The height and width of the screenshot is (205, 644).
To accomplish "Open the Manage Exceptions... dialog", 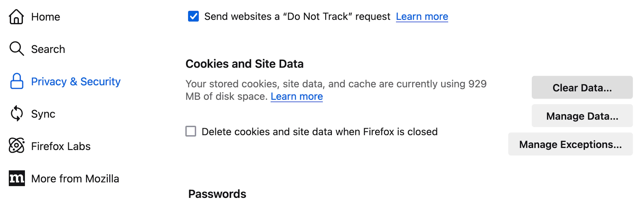I will [570, 144].
